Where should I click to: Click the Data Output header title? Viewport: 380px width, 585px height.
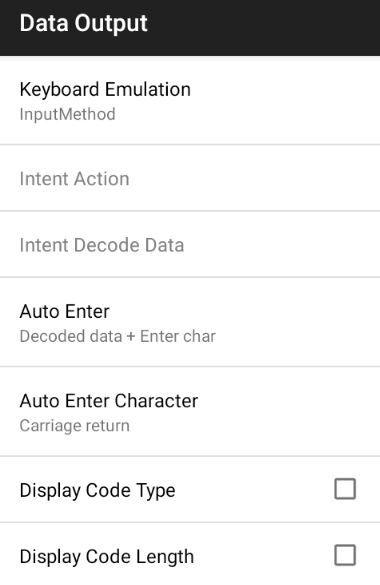[84, 23]
